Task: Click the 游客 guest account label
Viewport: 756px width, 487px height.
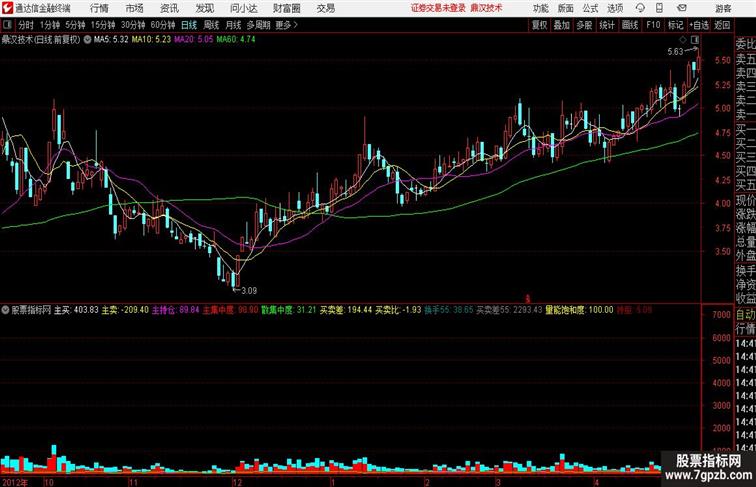Action: coord(723,8)
